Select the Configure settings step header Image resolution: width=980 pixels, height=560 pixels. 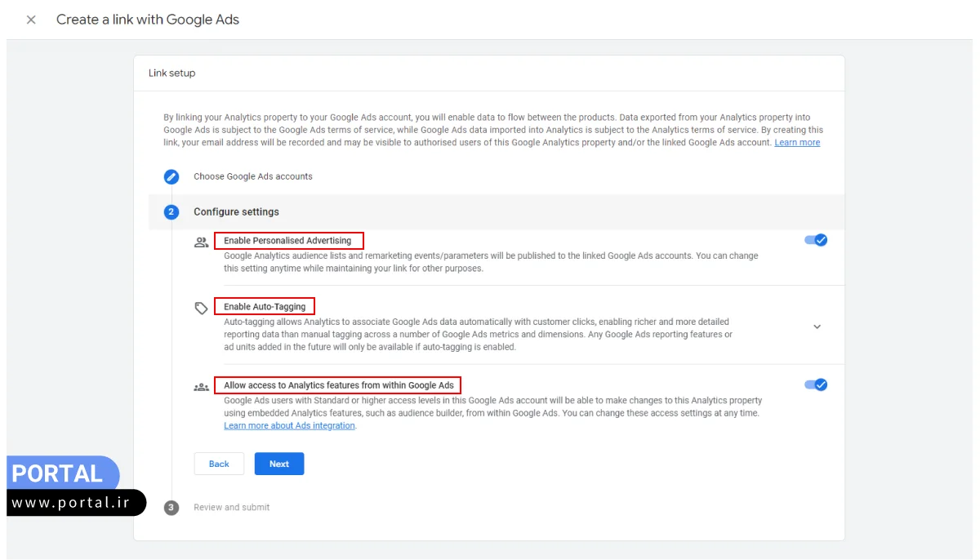click(236, 212)
